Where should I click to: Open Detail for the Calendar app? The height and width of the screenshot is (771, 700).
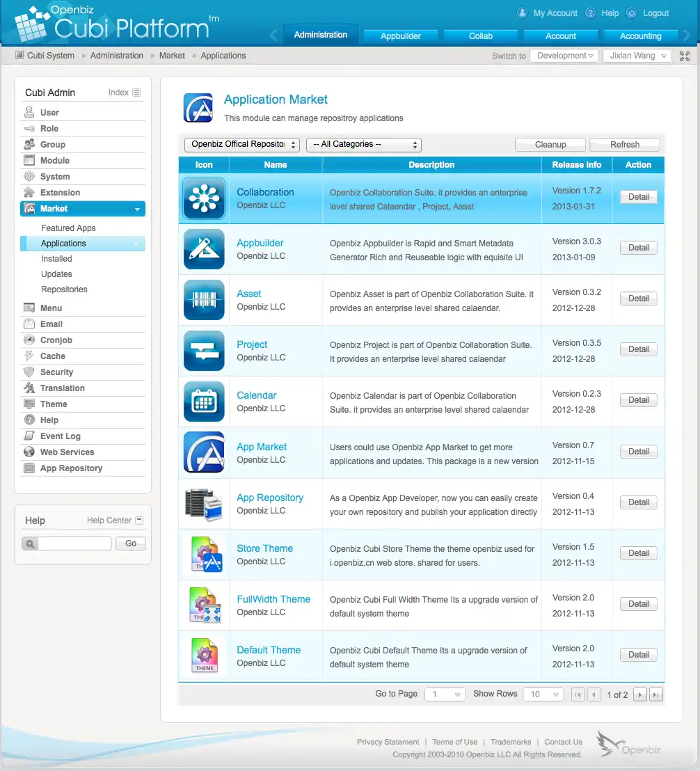pos(639,399)
